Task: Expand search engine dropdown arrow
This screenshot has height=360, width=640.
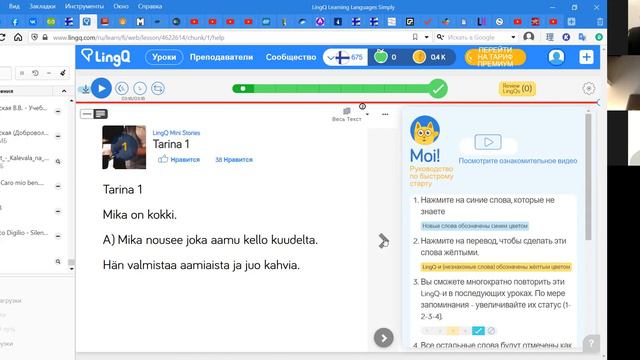Action: [513, 37]
